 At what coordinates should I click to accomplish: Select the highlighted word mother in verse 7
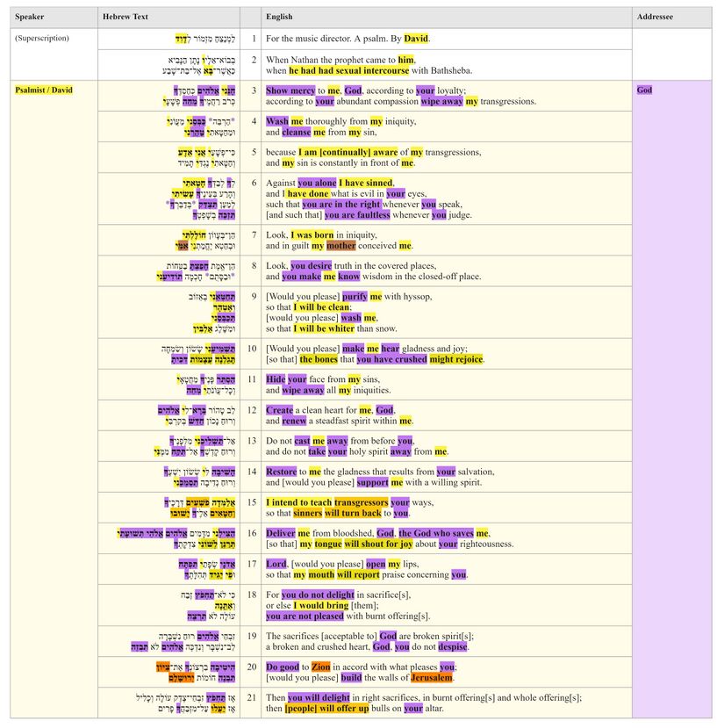point(341,246)
